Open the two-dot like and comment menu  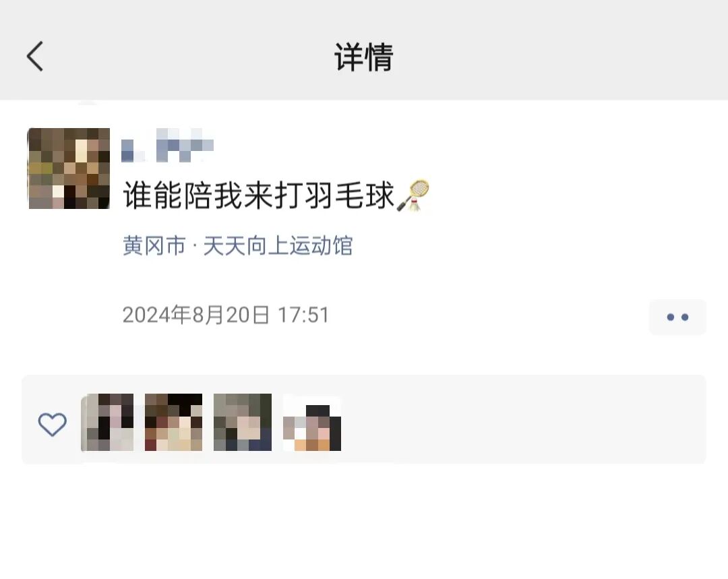pyautogui.click(x=677, y=317)
